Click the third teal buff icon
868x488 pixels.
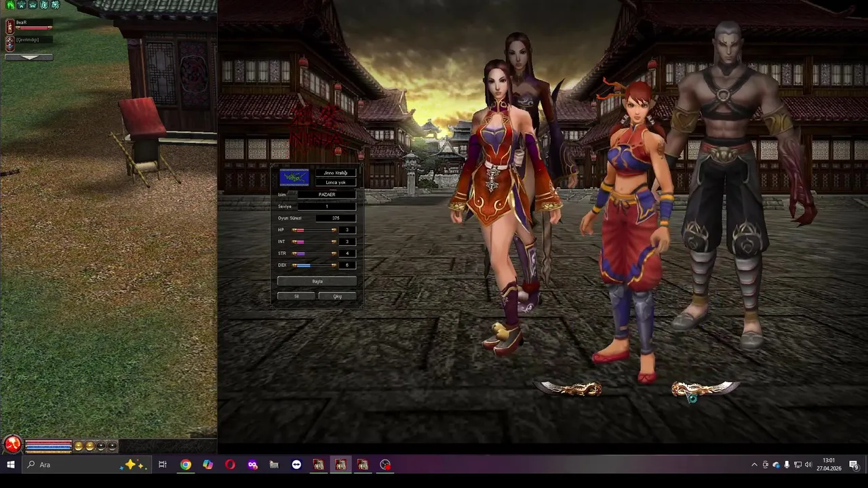coord(33,5)
